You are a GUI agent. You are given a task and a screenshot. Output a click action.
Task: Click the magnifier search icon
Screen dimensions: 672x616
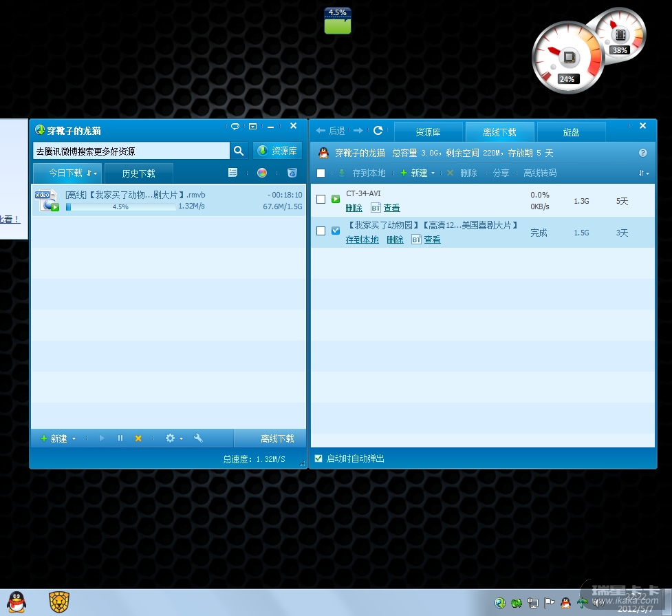(x=239, y=151)
